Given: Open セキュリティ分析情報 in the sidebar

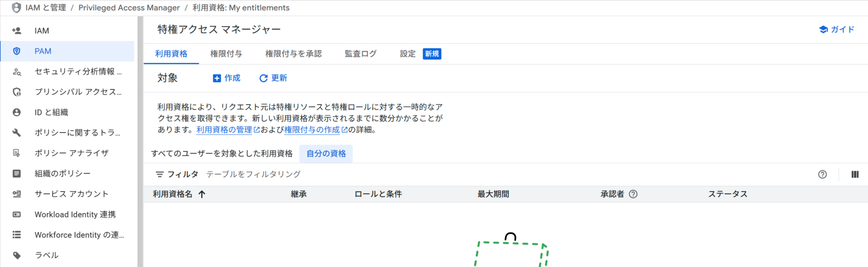Looking at the screenshot, I should [x=67, y=71].
